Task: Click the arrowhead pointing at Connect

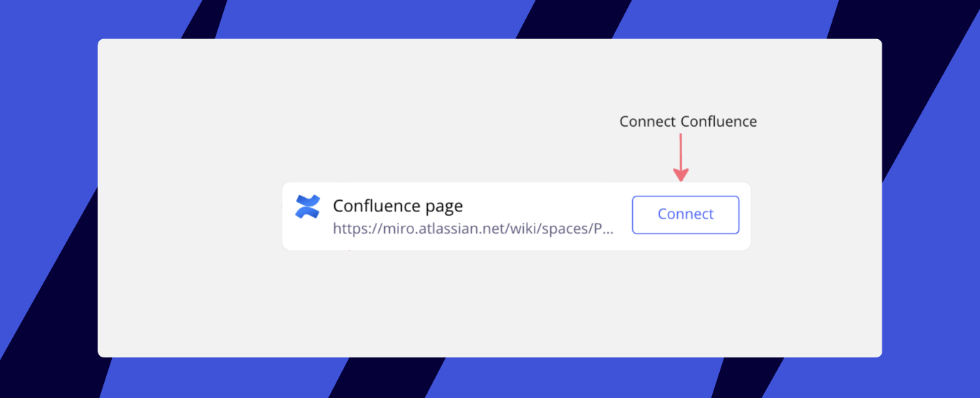Action: coord(681,174)
